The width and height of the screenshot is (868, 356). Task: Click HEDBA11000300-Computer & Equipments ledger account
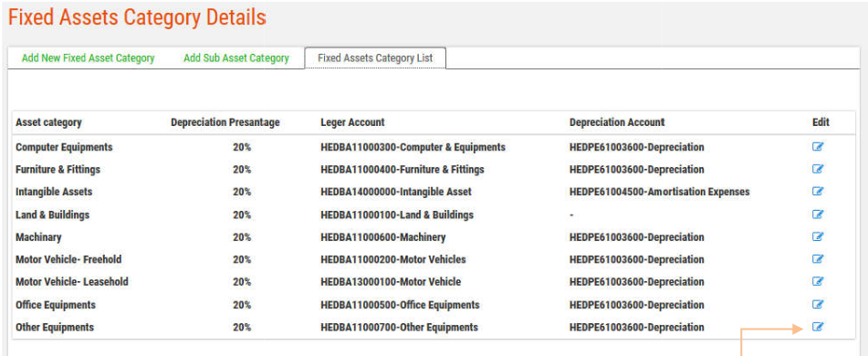point(413,147)
